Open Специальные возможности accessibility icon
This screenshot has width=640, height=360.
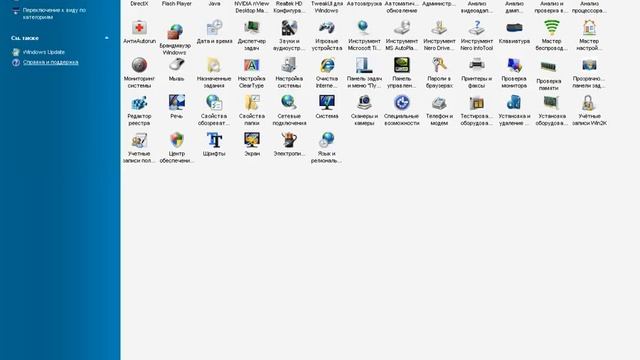402,103
